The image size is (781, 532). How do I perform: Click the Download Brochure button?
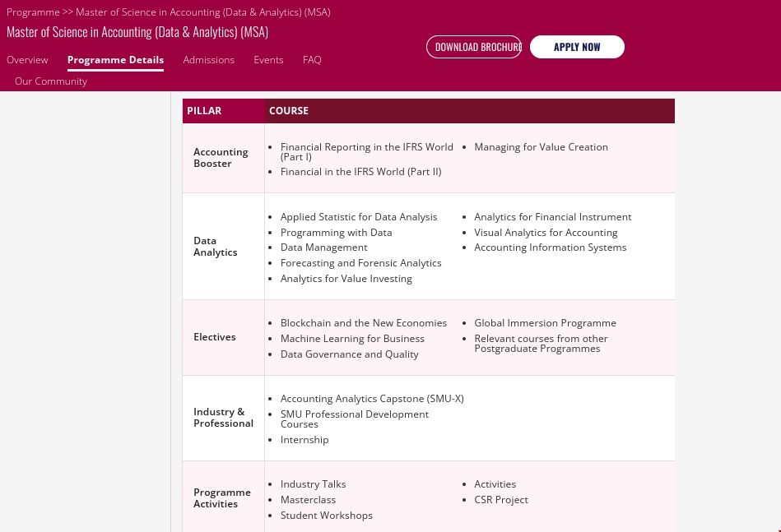[474, 47]
